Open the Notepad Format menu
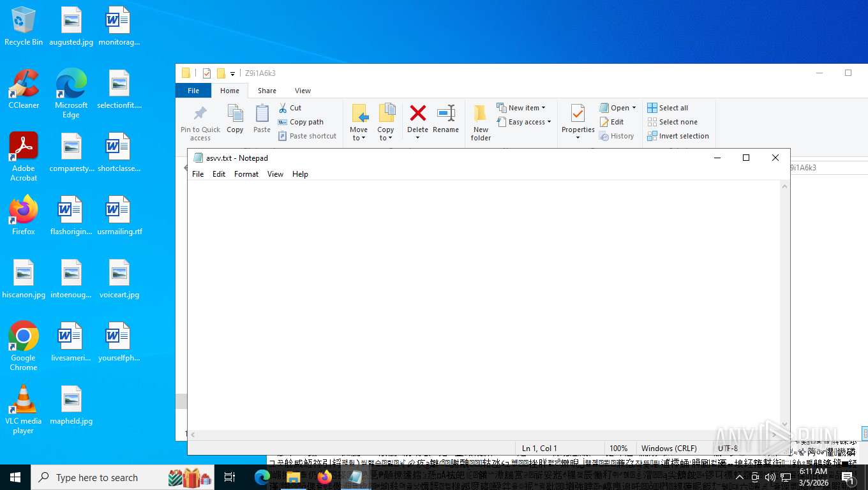Image resolution: width=868 pixels, height=490 pixels. 246,174
